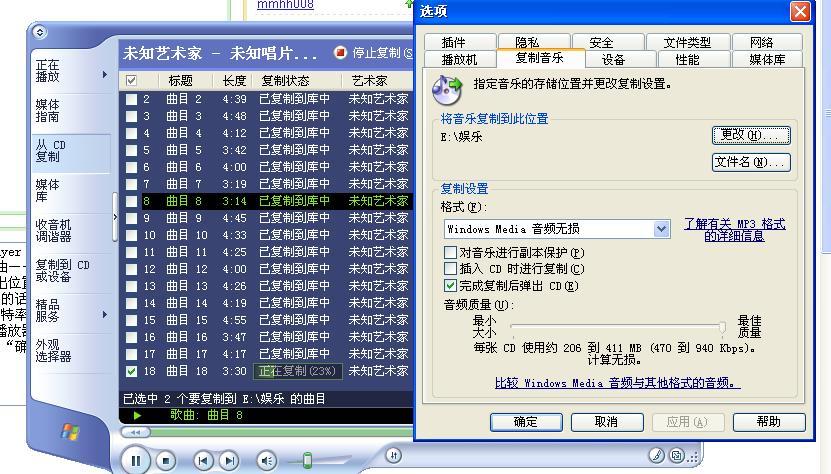The image size is (831, 474).
Task: Skip to the previous track
Action: click(203, 461)
